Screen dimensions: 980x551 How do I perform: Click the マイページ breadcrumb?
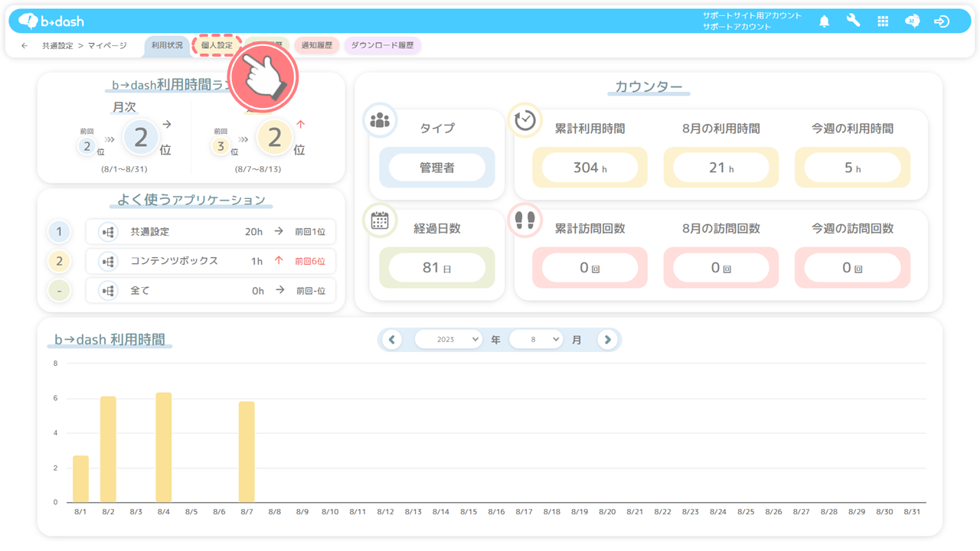[107, 46]
